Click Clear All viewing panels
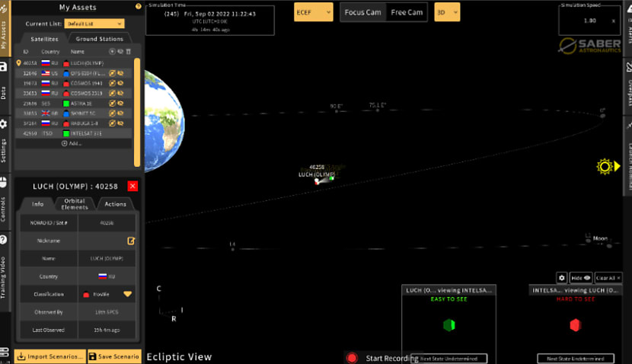This screenshot has height=364, width=632. (x=608, y=278)
